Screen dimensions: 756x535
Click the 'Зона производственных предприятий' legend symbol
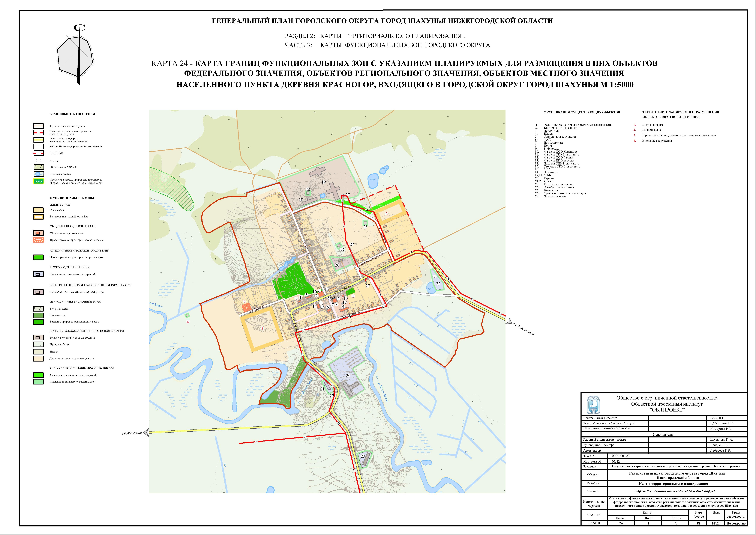pos(39,274)
